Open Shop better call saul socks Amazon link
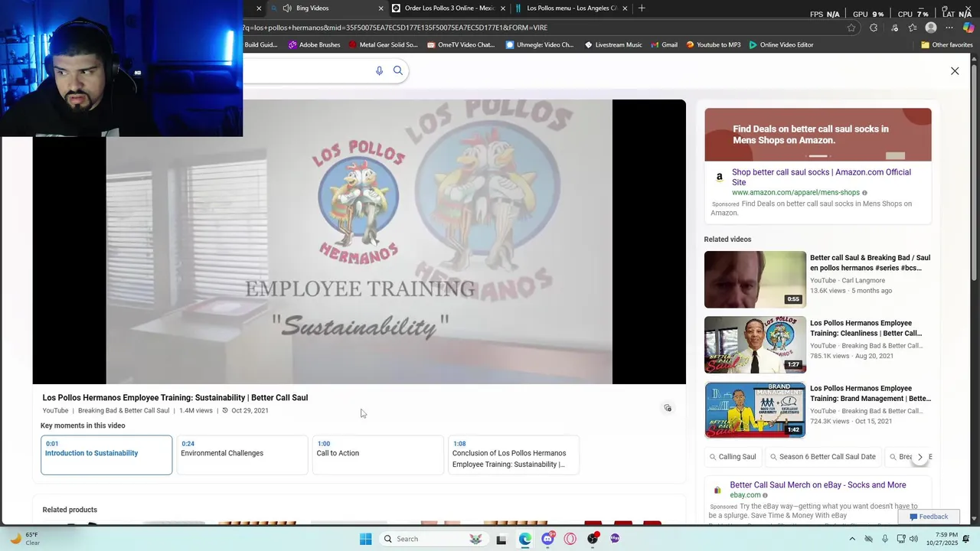This screenshot has width=980, height=551. [x=822, y=178]
